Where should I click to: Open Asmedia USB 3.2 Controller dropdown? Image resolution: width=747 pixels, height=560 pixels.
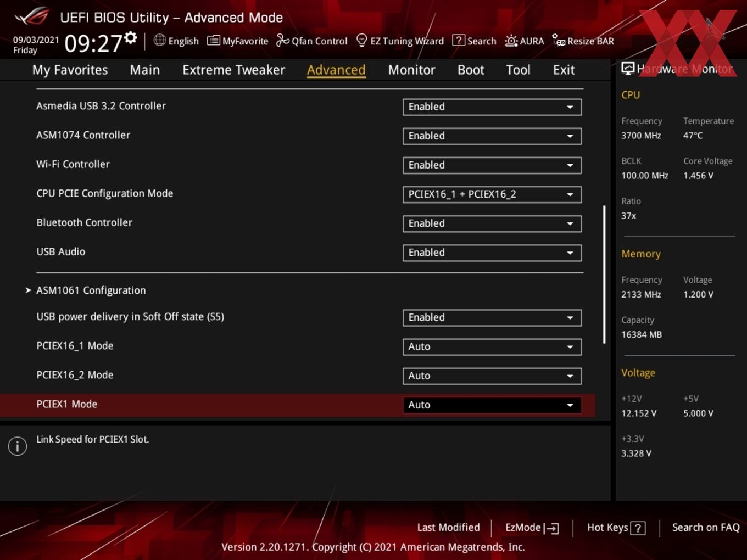(492, 107)
